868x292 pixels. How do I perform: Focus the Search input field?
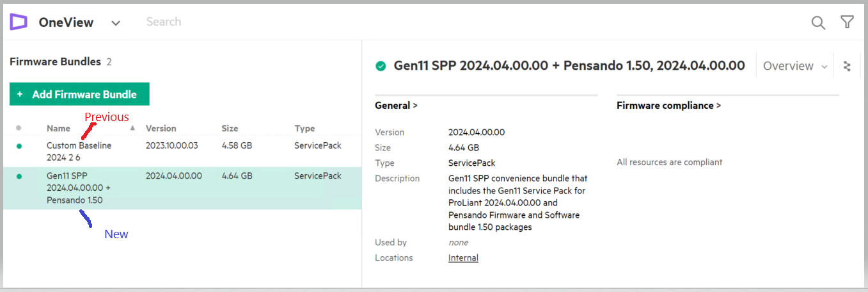pyautogui.click(x=164, y=22)
